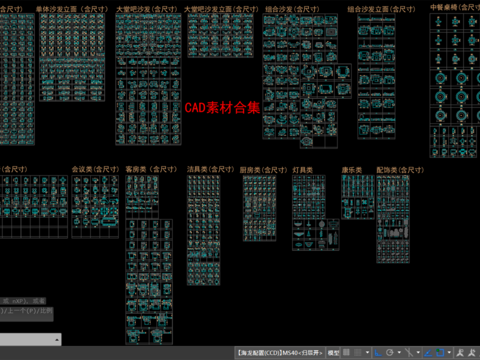480x360 pixels.
Task: Toggle snap mode icon next to grid
Action: [358, 352]
